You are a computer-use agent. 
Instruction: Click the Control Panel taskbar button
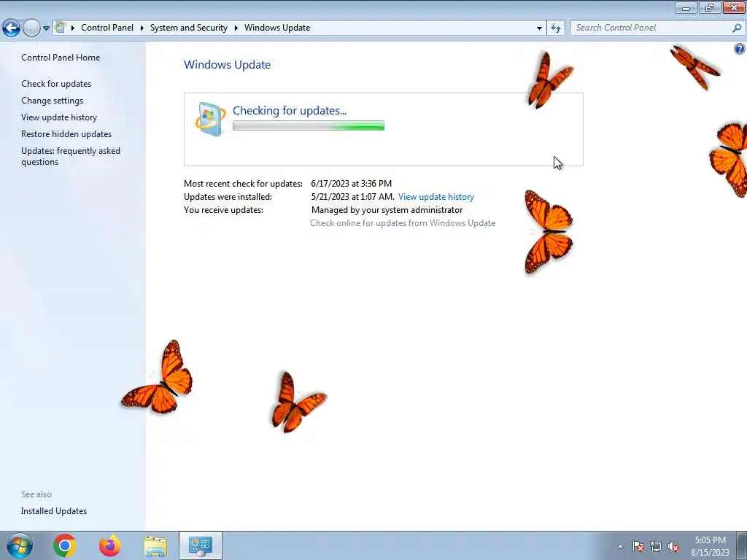point(201,545)
